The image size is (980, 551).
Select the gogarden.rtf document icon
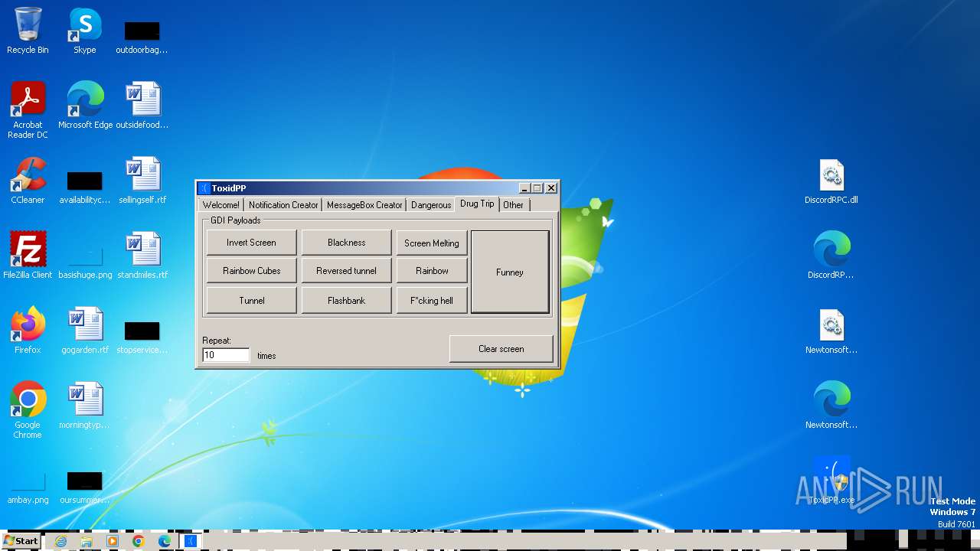click(85, 331)
